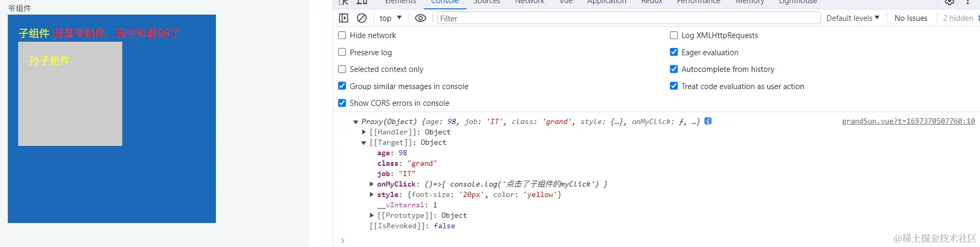Select the [[IsRevoked]]: false row
Screen dimensions: 980x247
(412, 226)
